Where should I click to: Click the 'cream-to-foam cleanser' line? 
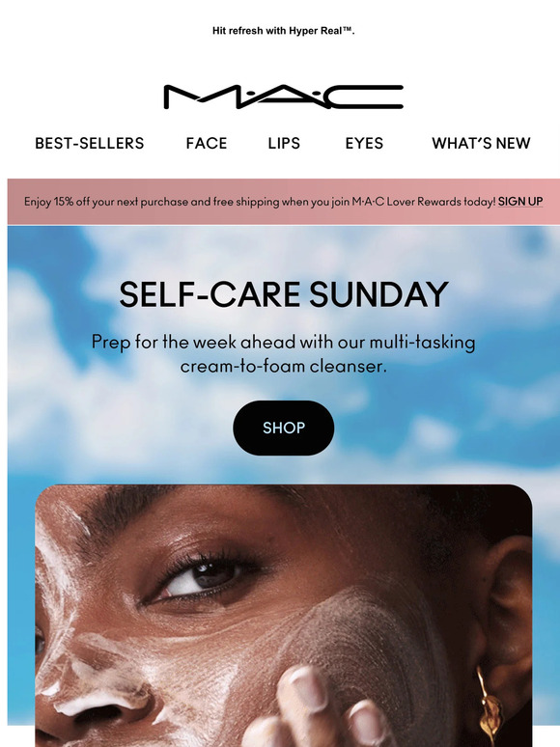[284, 367]
